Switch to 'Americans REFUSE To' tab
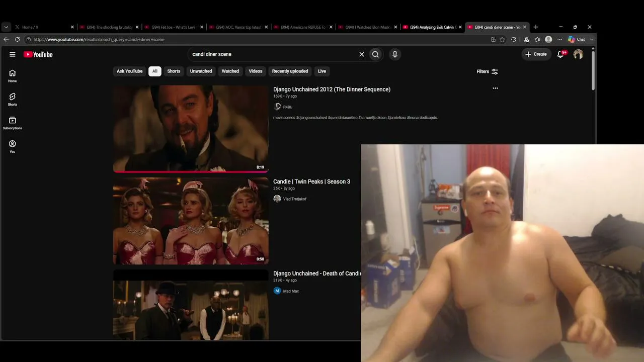Viewport: 644px width, 362px height. coord(303,27)
